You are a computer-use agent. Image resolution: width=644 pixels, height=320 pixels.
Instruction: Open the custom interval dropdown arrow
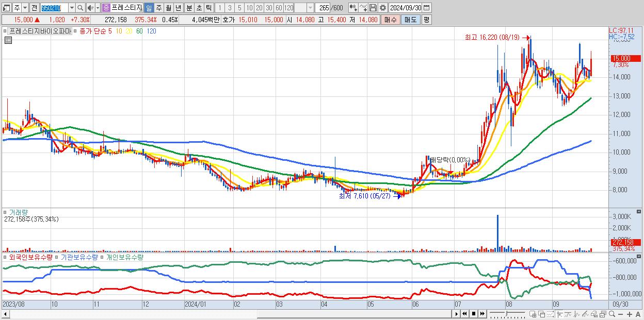pyautogui.click(x=310, y=8)
